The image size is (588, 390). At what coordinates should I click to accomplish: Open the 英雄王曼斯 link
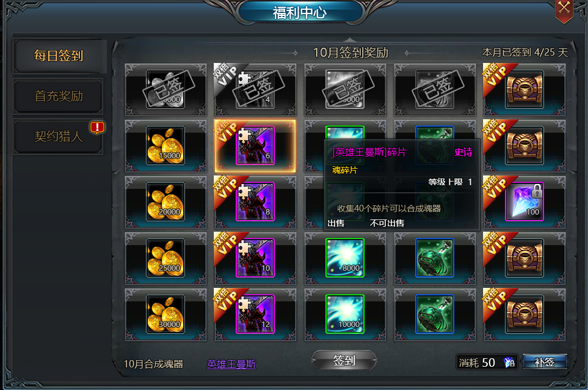[231, 364]
